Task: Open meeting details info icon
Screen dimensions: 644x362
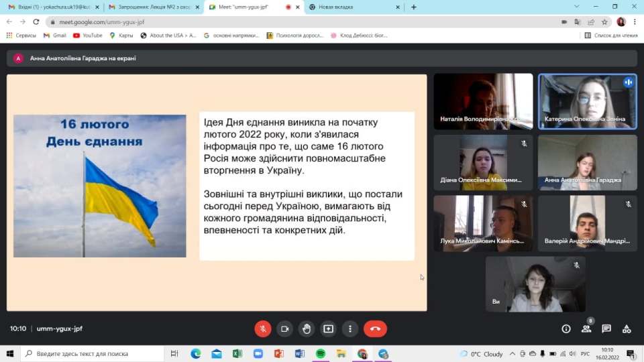Action: [x=566, y=328]
